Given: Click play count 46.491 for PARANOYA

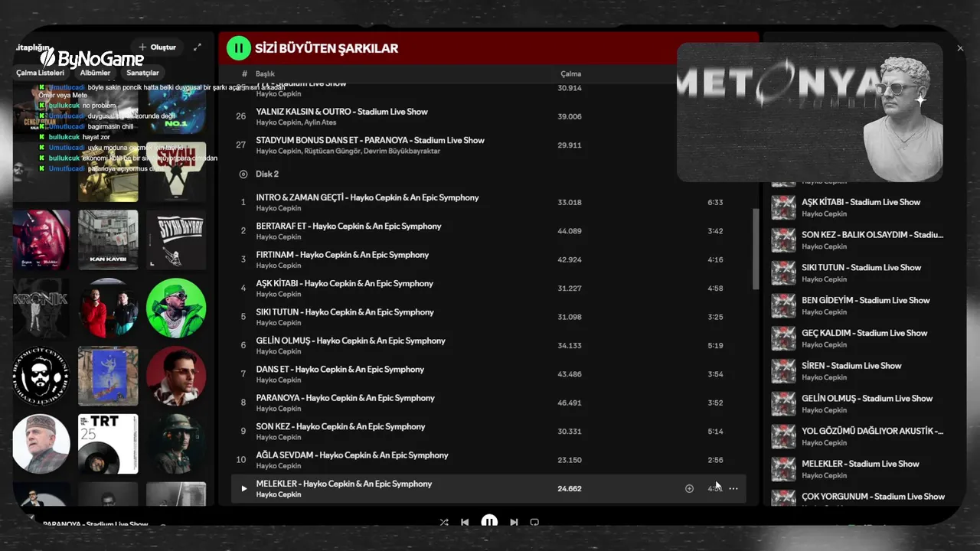Looking at the screenshot, I should [x=570, y=403].
